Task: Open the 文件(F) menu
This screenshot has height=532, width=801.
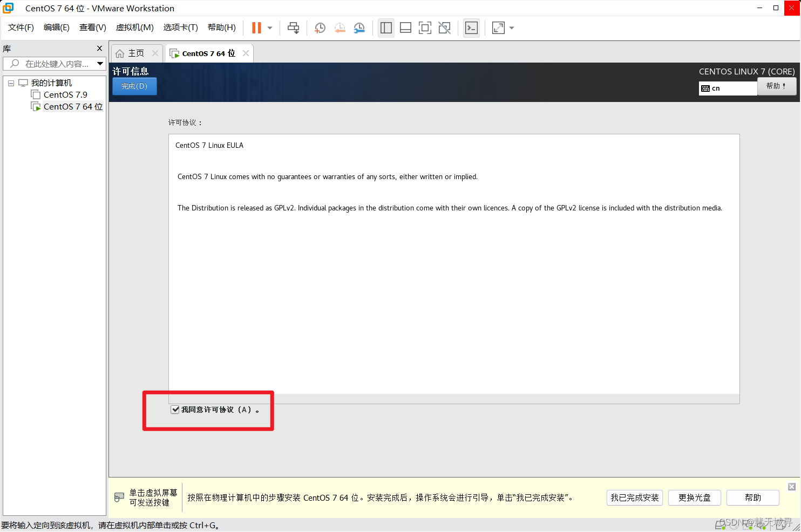Action: 21,28
